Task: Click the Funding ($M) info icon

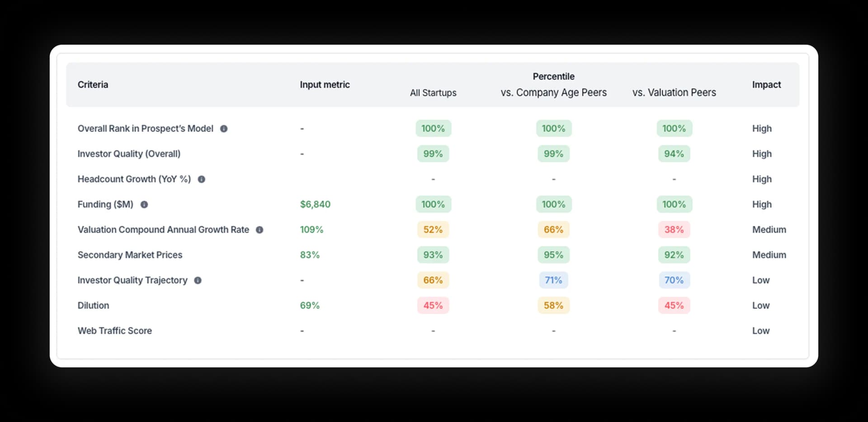Action: click(x=144, y=204)
